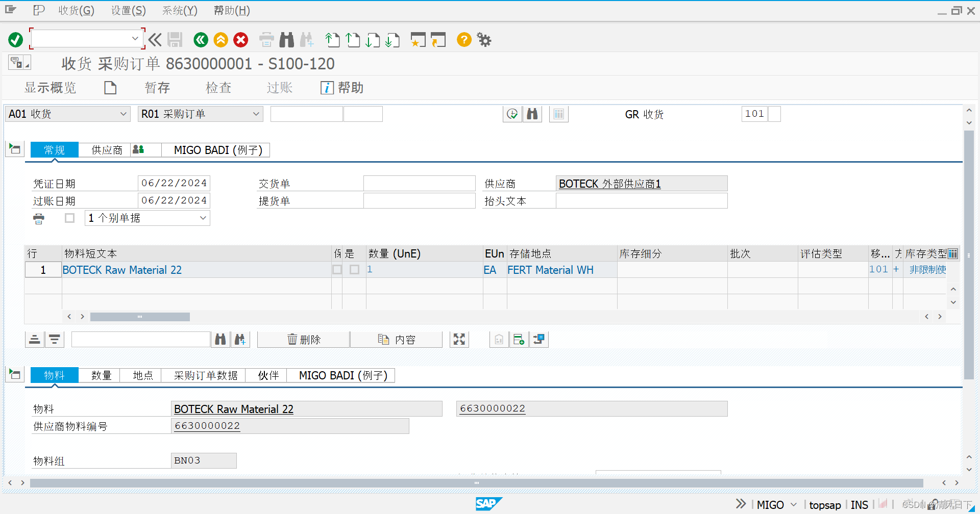Switch to the 供应商 header tab
The width and height of the screenshot is (980, 514).
[x=107, y=150]
